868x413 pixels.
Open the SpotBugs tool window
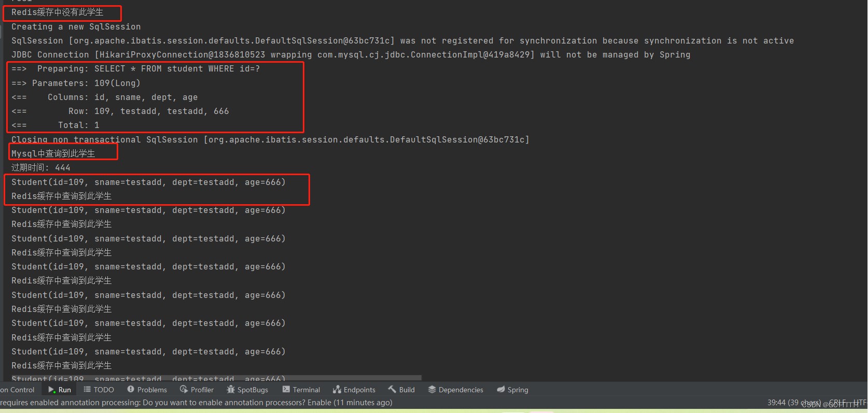coord(247,390)
